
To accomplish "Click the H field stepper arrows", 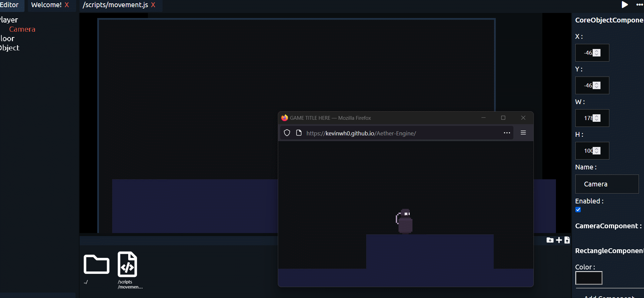I will point(597,151).
